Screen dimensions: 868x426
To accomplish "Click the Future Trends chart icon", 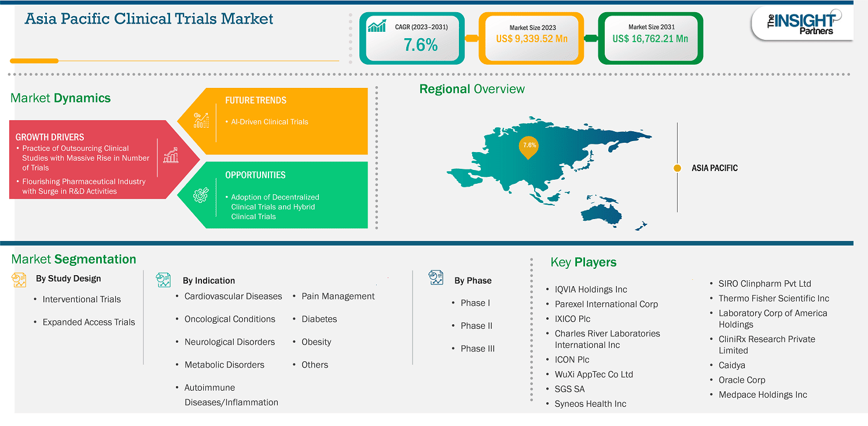I will tap(201, 120).
